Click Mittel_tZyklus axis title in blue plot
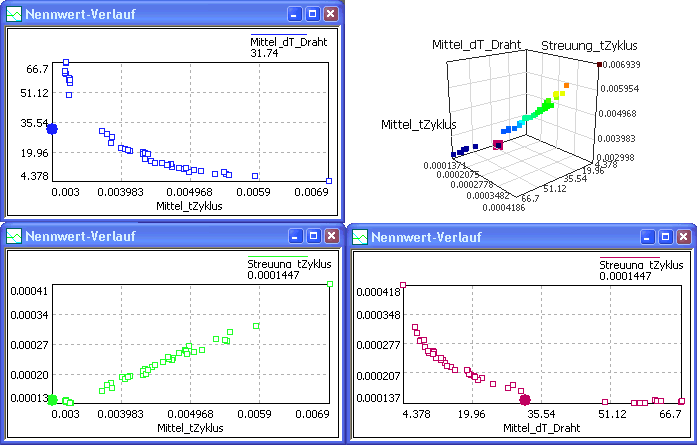This screenshot has width=697, height=445. (x=189, y=206)
